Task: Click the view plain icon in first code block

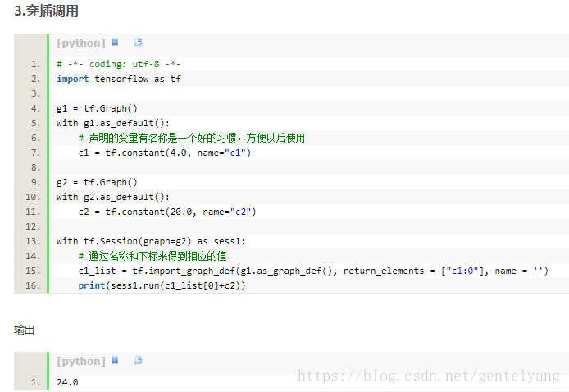Action: point(115,42)
